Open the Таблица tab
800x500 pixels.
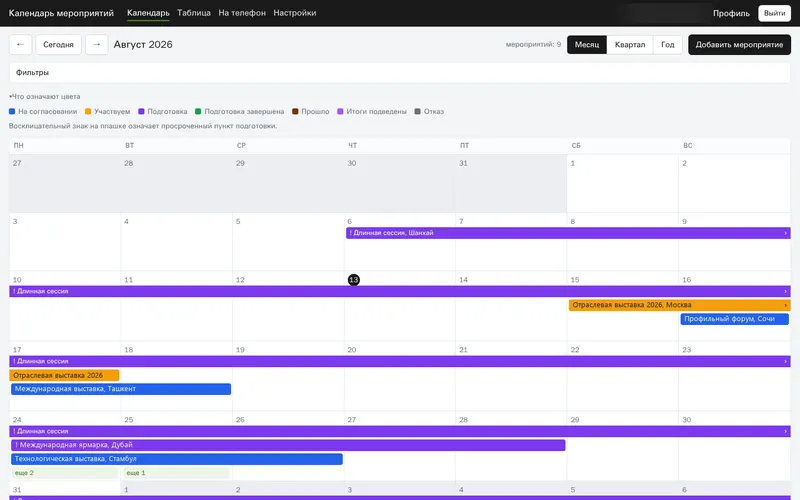pos(194,13)
